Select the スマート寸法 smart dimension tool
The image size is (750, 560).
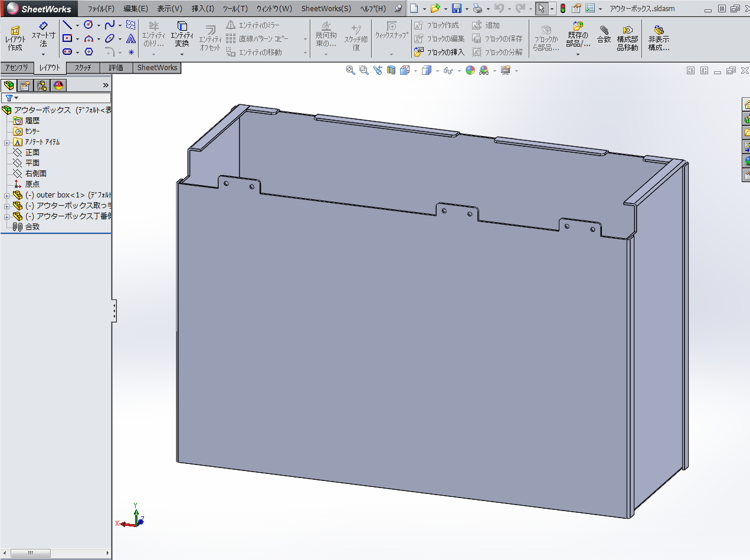coord(43,34)
